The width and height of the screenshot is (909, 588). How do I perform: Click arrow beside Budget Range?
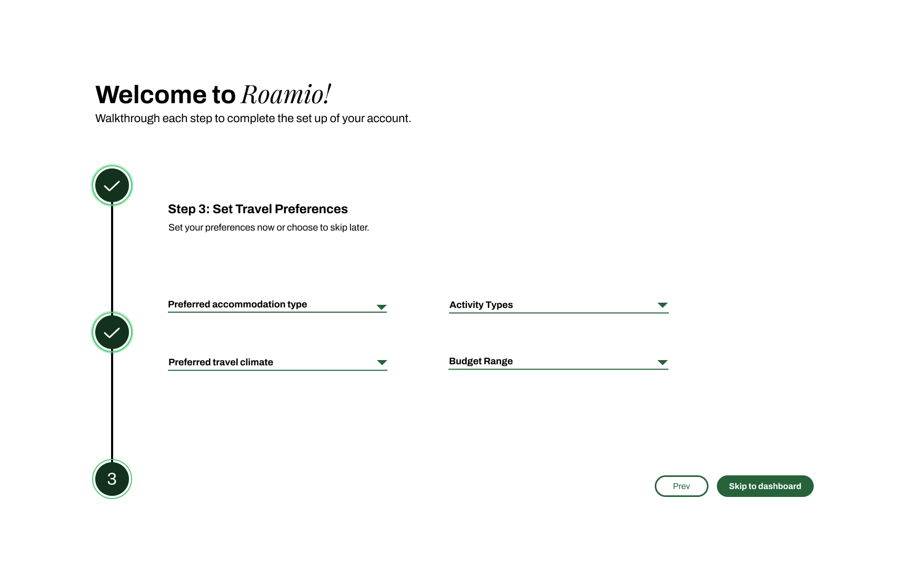coord(663,362)
